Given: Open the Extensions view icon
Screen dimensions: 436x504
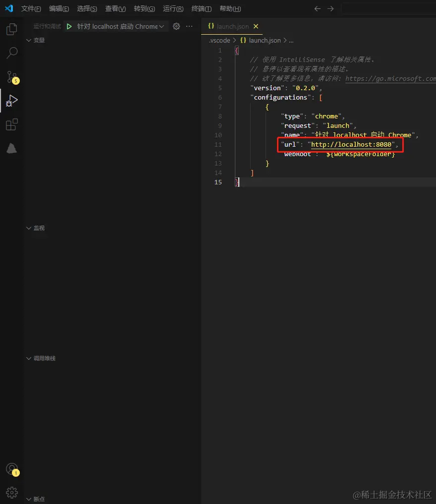Looking at the screenshot, I should click(12, 124).
